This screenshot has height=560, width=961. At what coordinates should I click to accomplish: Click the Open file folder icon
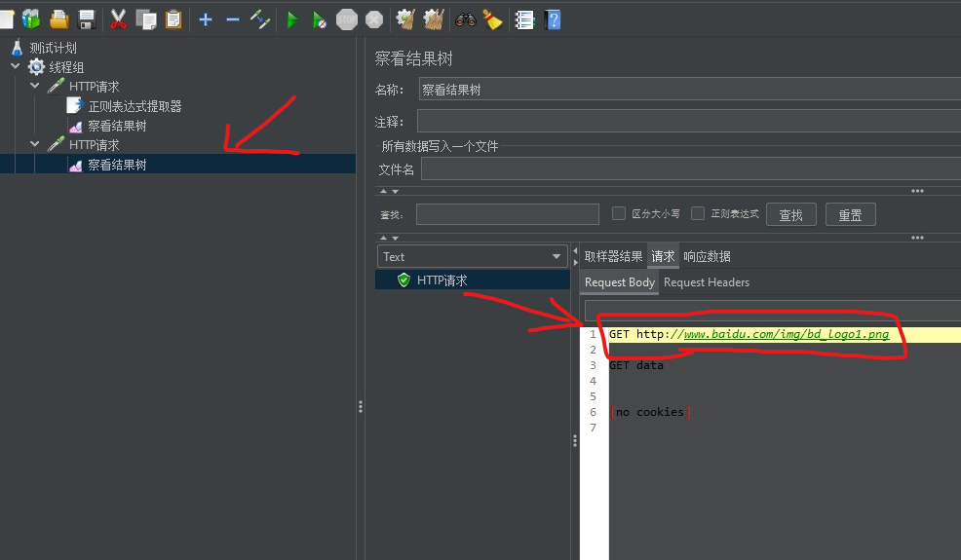coord(58,19)
